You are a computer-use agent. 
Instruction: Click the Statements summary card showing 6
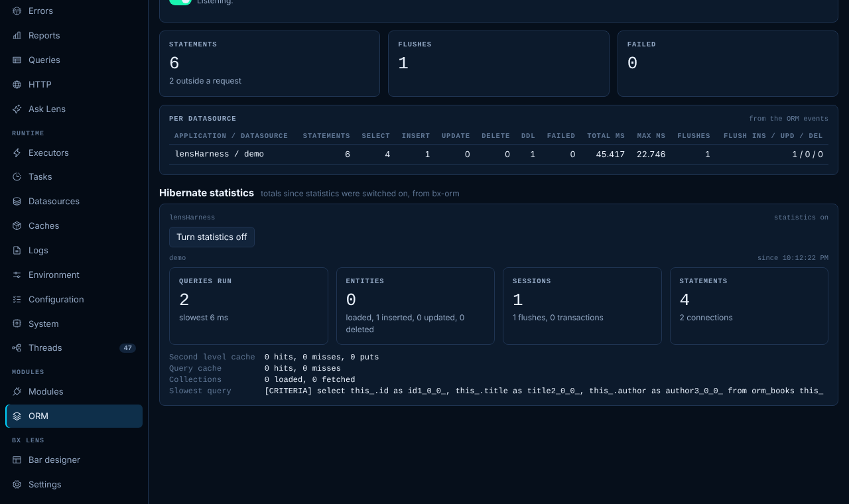tap(269, 64)
